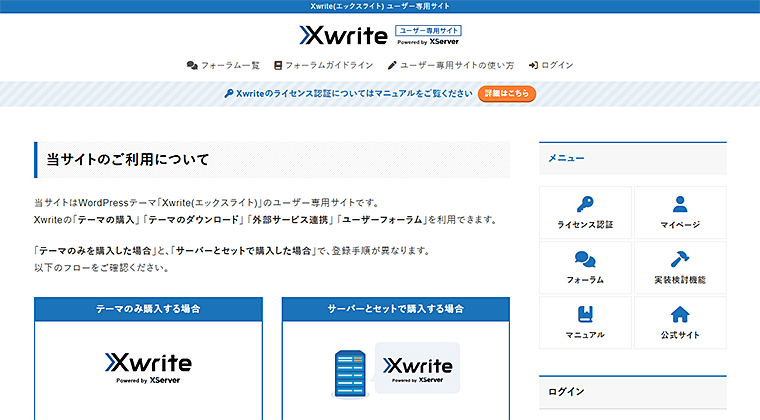Click the bold text 「テーマのみを購入した場合」
The width and height of the screenshot is (760, 420).
(x=95, y=251)
